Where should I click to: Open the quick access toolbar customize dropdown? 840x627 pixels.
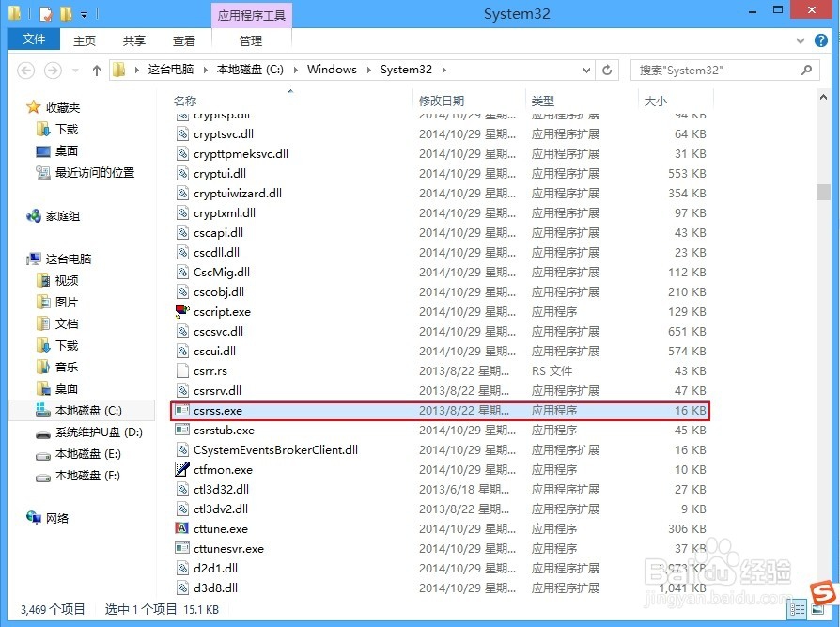pyautogui.click(x=85, y=15)
